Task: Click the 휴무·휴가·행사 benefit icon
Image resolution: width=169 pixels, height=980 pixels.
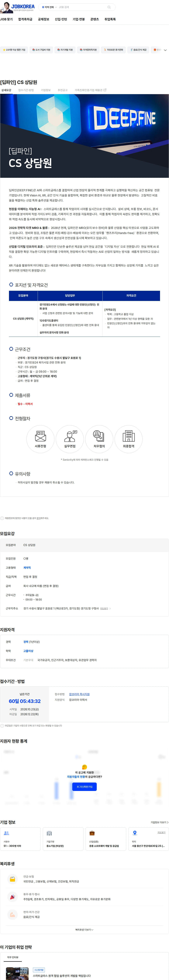Action: coord(13,897)
